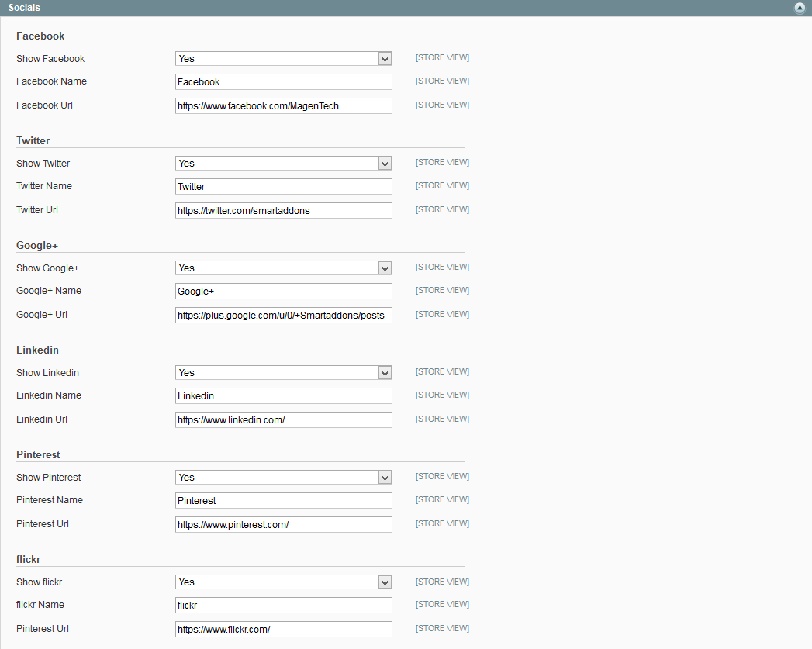Click into the Google+ Name field

283,292
